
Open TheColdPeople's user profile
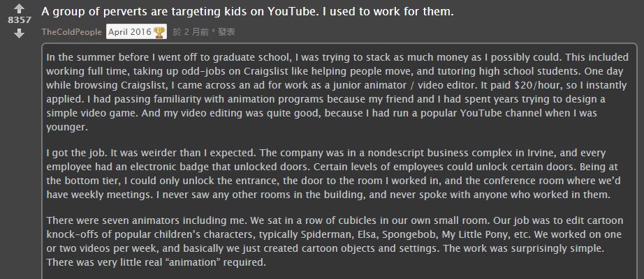pyautogui.click(x=71, y=32)
